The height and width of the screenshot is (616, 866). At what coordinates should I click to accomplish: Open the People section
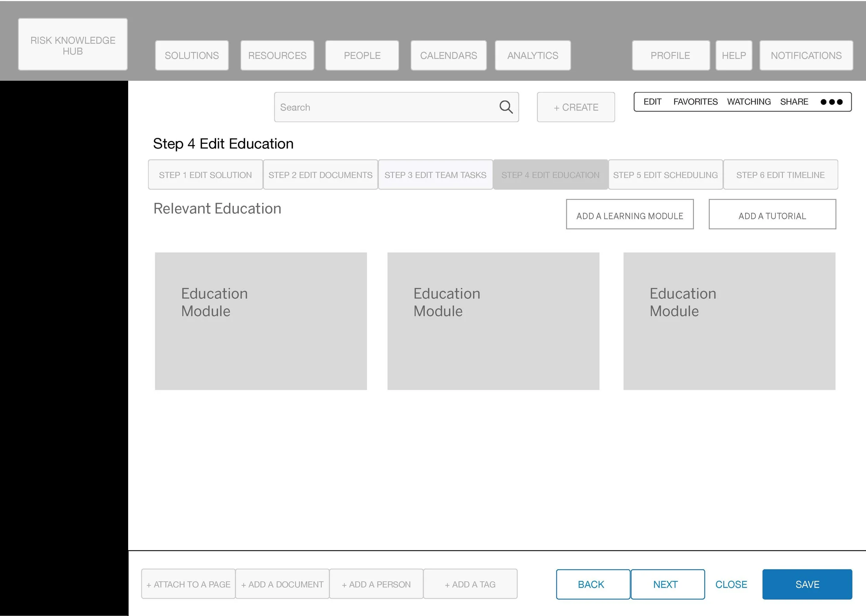362,55
